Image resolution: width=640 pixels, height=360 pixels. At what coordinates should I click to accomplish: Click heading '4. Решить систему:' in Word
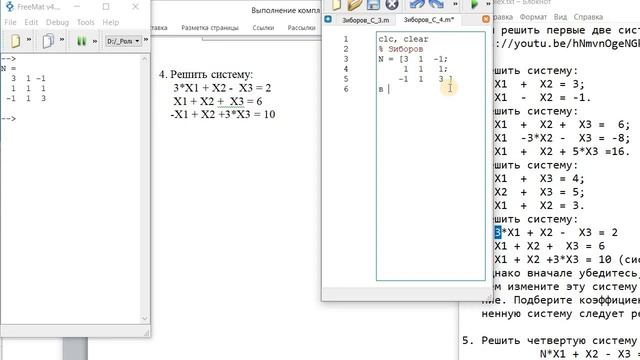[x=206, y=74]
